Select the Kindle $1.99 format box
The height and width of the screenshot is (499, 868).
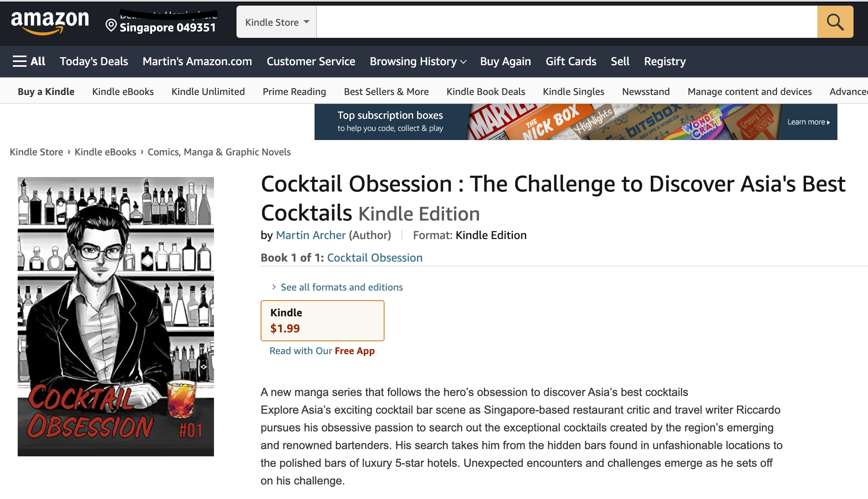click(x=322, y=320)
